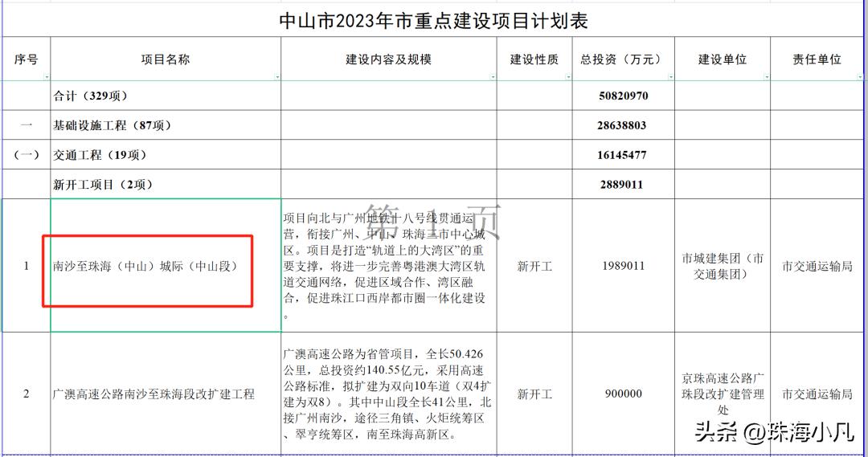Click the 市城建集团（市交通集团） cell

[x=723, y=266]
